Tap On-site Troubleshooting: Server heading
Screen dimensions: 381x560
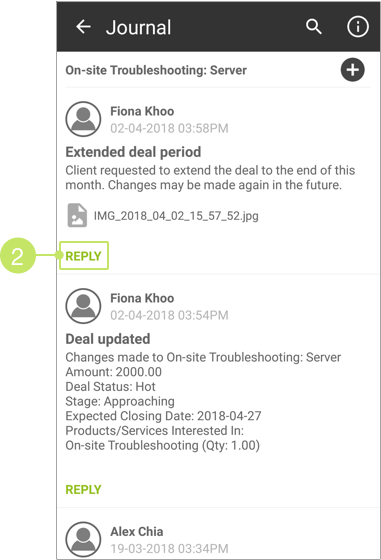156,70
